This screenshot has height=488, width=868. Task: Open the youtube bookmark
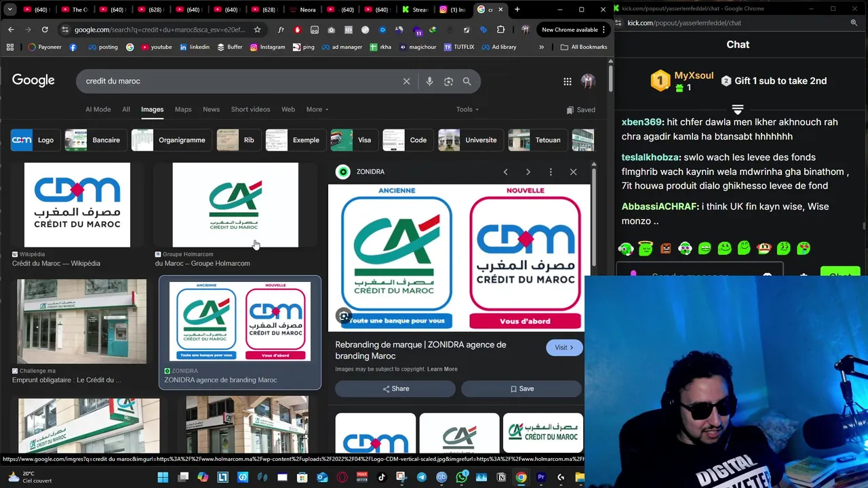click(x=155, y=47)
